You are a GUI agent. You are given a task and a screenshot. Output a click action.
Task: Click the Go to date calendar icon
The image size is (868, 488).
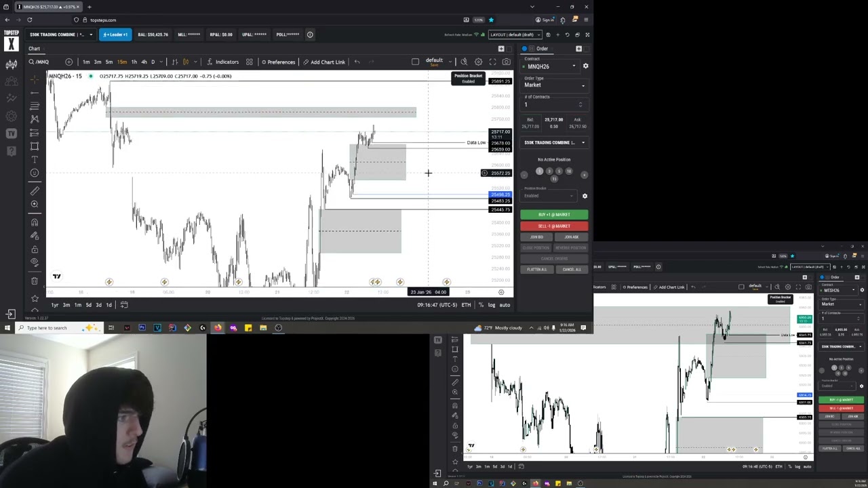point(124,305)
